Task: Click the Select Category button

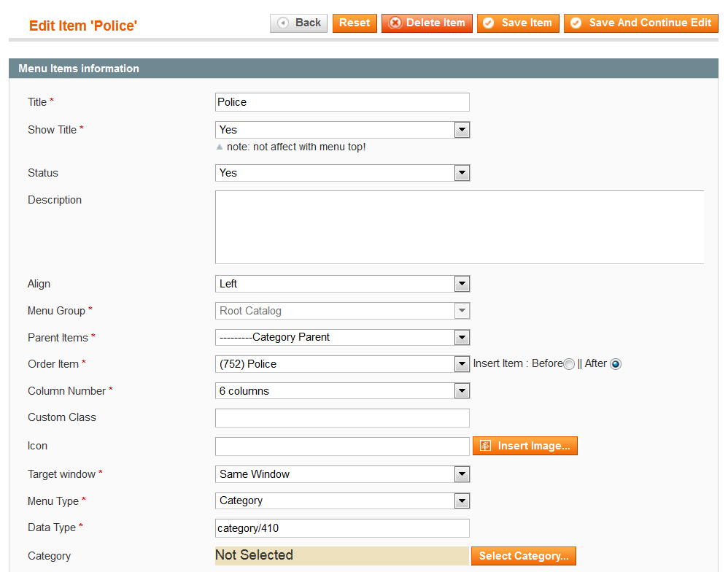Action: pos(524,556)
